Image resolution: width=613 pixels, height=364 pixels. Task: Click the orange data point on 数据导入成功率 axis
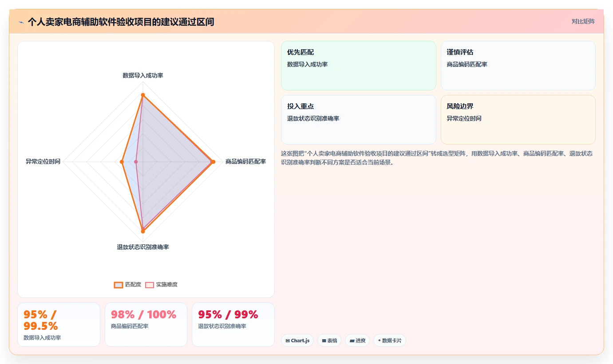[x=143, y=95]
